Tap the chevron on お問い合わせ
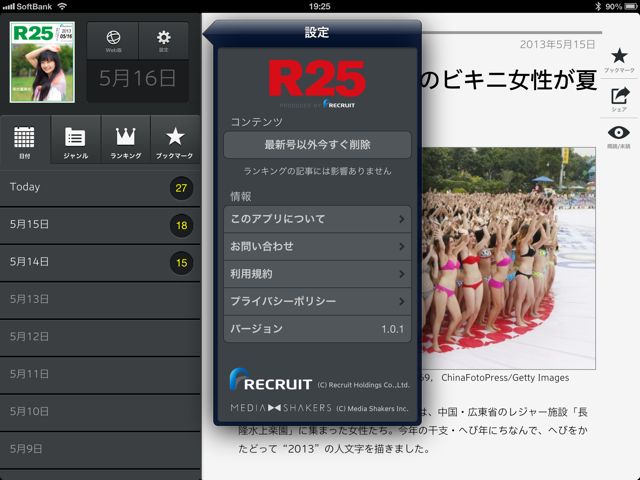 402,247
